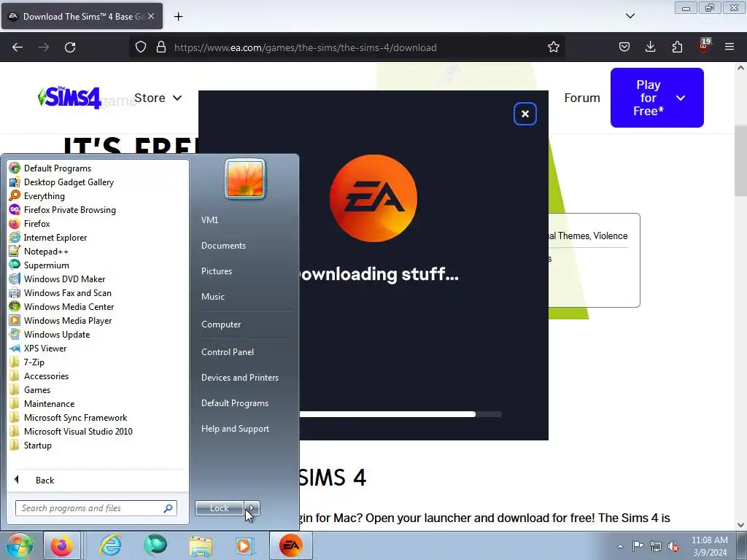Open Help and Support
This screenshot has width=747, height=560.
pyautogui.click(x=236, y=429)
